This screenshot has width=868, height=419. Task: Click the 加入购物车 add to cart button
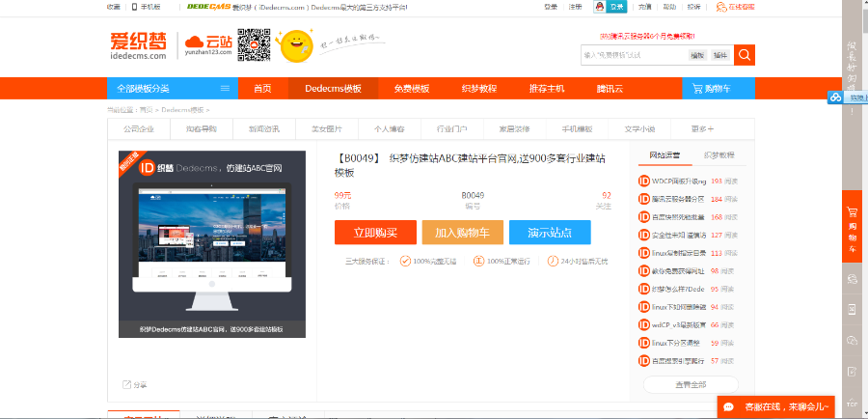[462, 233]
